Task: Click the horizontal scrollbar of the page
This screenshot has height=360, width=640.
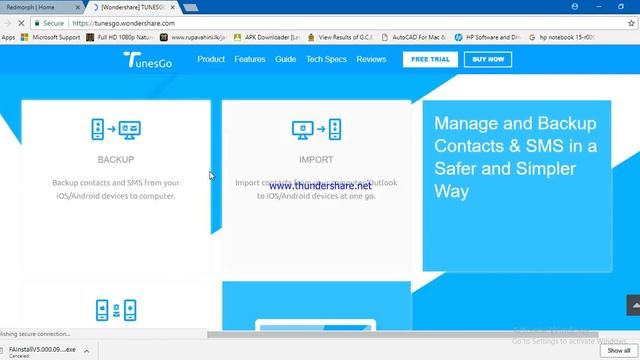Action: tap(402, 335)
